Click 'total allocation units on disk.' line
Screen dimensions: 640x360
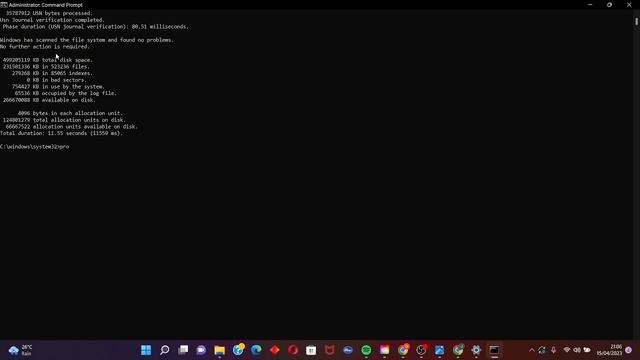(64, 120)
